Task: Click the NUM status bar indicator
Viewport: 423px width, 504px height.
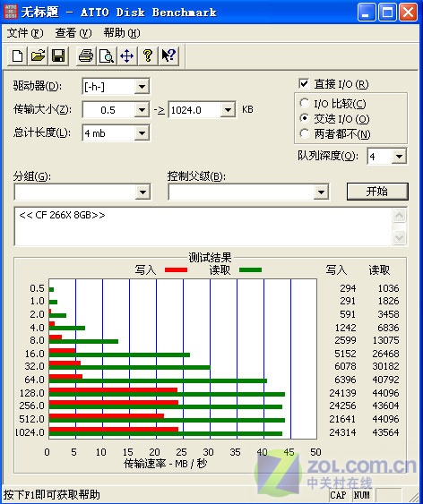Action: coord(362,495)
